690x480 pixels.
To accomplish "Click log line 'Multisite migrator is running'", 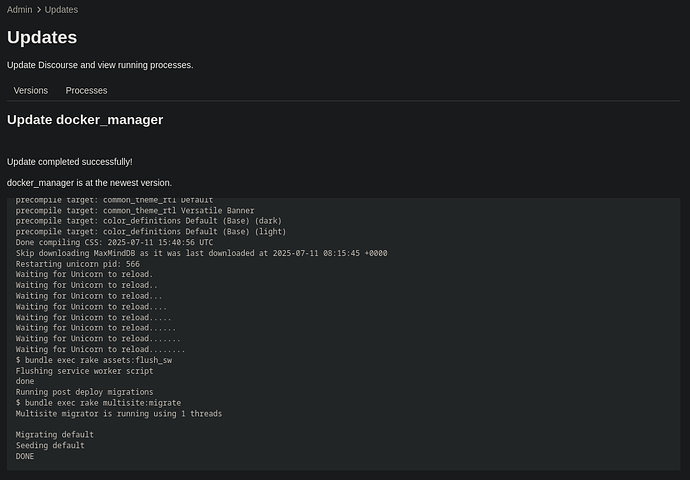I will [x=119, y=414].
